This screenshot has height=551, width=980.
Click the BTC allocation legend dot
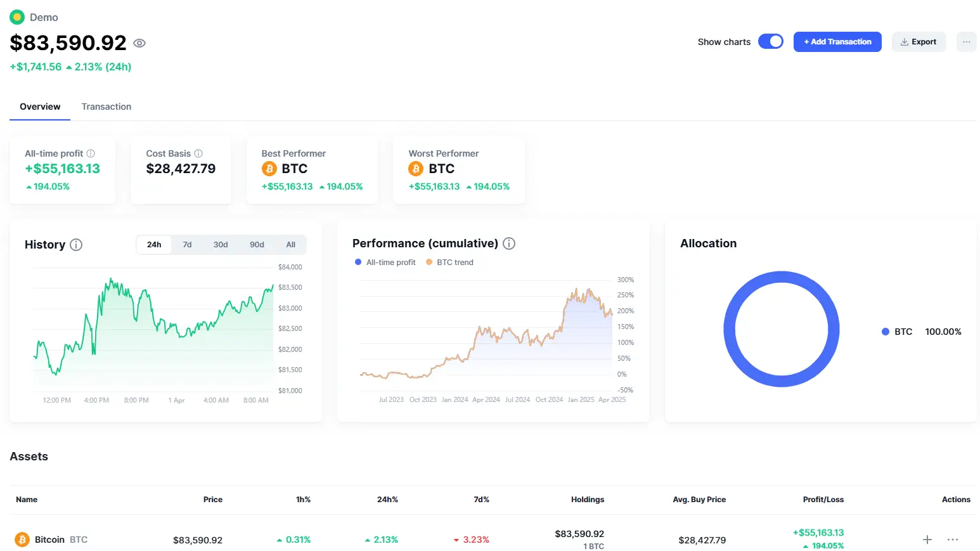point(886,332)
